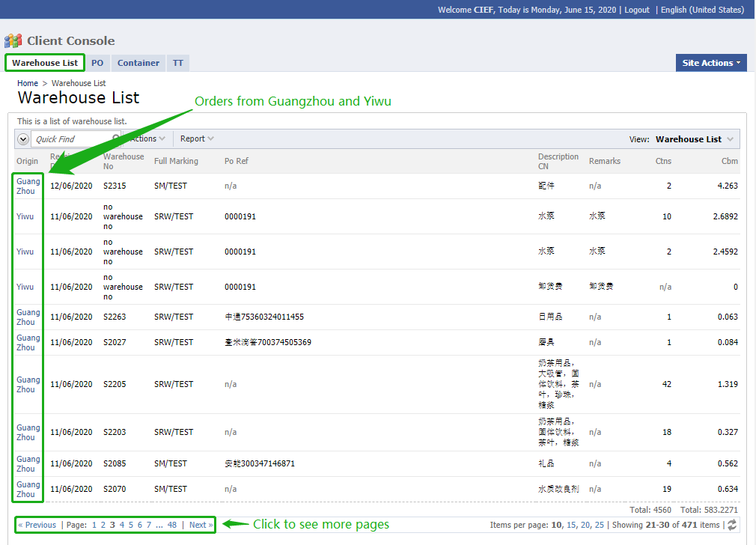Go to the Home breadcrumb link

(x=28, y=83)
